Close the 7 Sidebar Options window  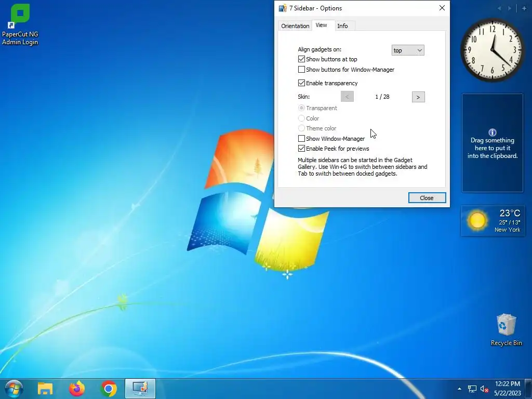click(x=442, y=8)
